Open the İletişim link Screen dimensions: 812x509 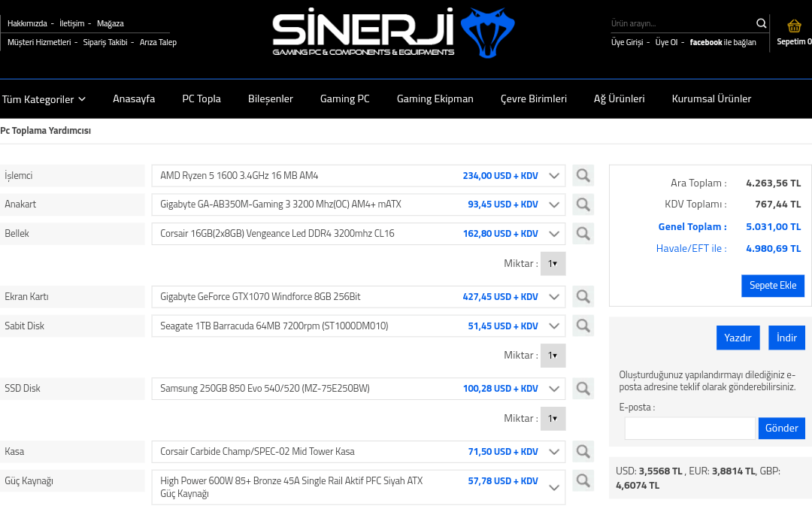(x=71, y=23)
